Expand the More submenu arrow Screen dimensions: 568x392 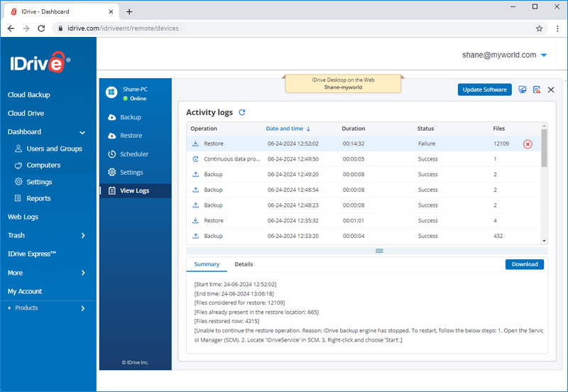[x=83, y=273]
